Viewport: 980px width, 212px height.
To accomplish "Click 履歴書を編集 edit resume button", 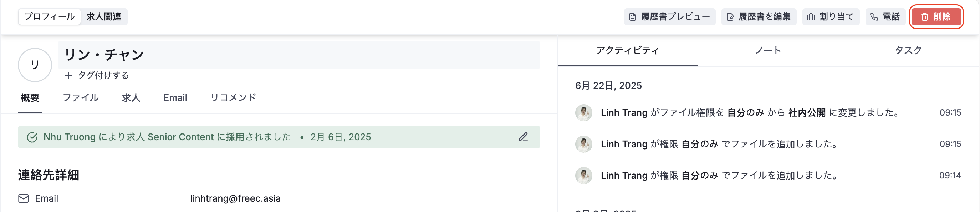I will [759, 17].
